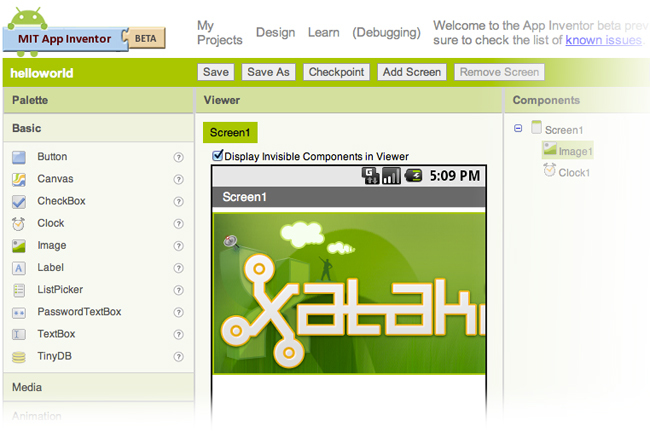
Task: Pick the ListPicker component icon
Action: coord(19,290)
